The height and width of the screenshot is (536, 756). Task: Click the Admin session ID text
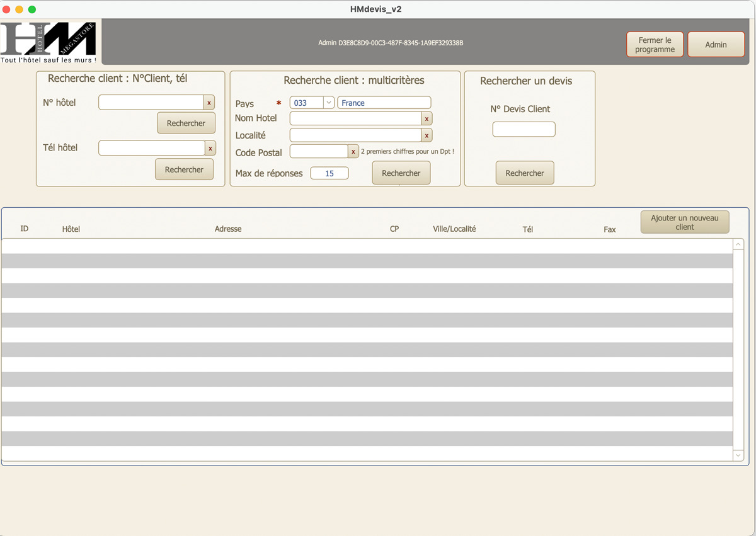(391, 43)
